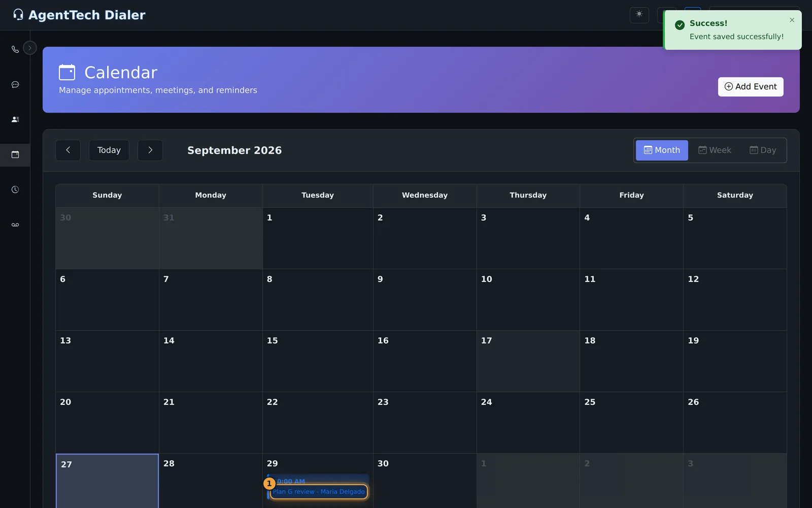Jump to Today
Screen dimensions: 812x508
[x=109, y=150]
